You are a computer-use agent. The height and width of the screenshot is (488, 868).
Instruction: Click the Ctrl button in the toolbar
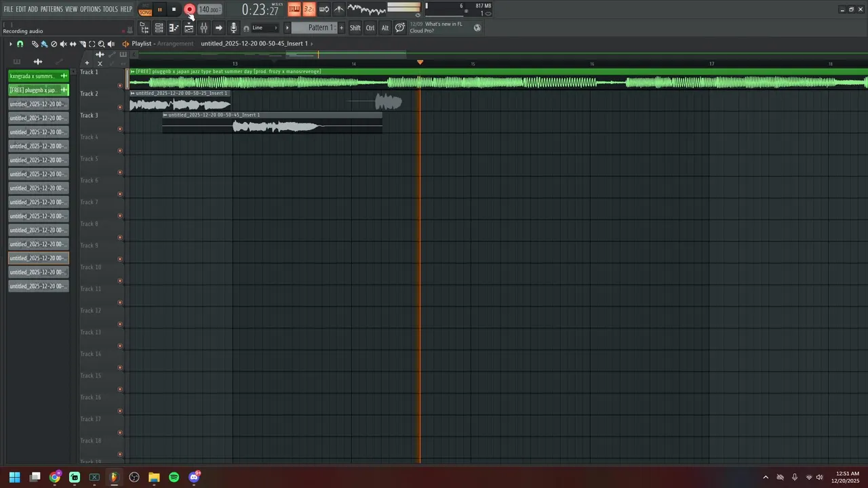370,28
